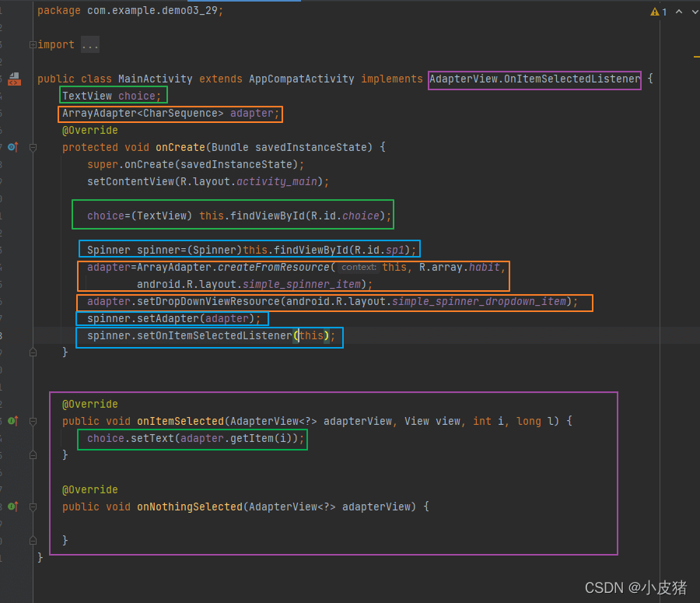Viewport: 700px width, 603px height.
Task: Collapse the onCreate method fold marker
Action: click(33, 147)
